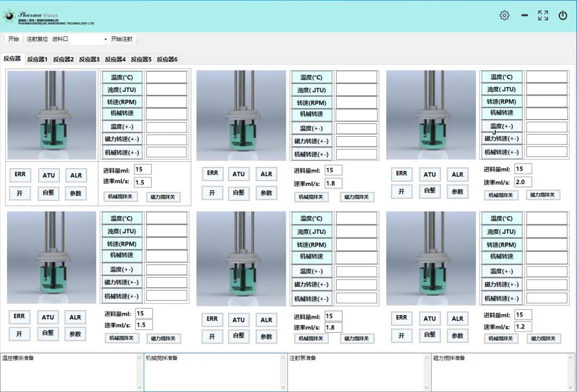Select the 反应器3 tab

pos(89,59)
